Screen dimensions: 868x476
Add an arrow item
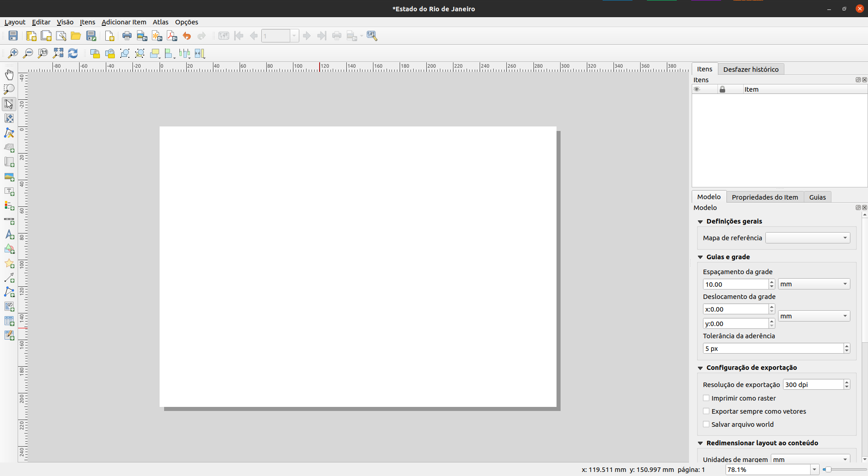click(x=9, y=278)
